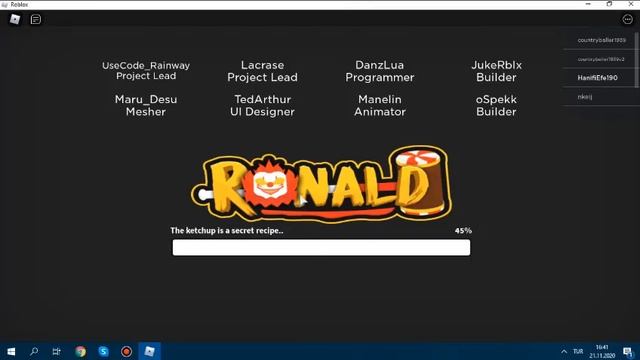Click Lacrase Project Lead credit

pyautogui.click(x=262, y=71)
